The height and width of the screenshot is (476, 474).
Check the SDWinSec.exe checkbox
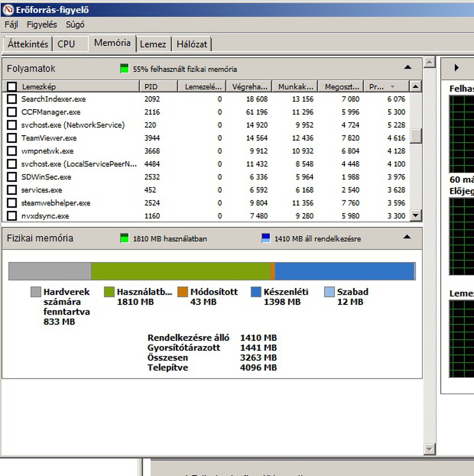(12, 177)
